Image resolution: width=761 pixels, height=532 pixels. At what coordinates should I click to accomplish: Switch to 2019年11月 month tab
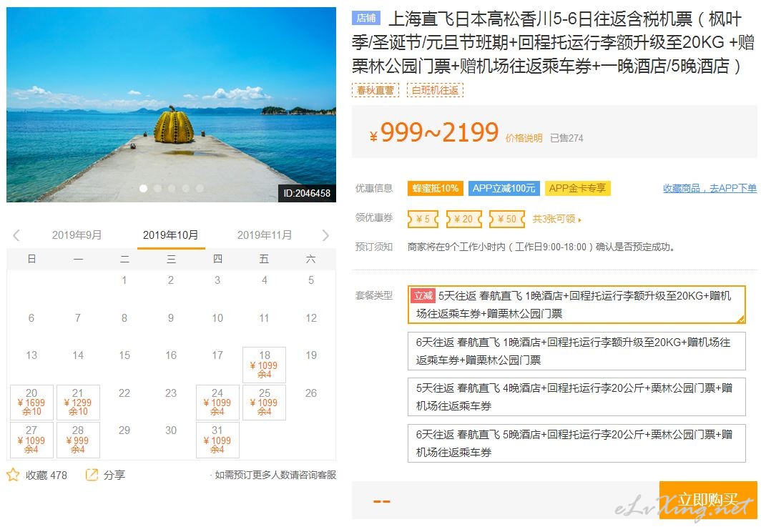265,235
